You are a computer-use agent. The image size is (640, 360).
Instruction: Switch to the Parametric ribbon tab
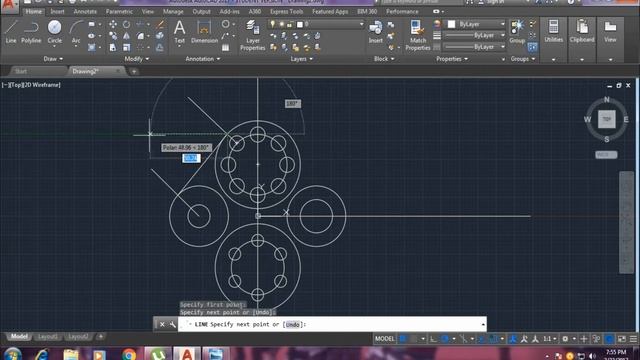coord(119,11)
